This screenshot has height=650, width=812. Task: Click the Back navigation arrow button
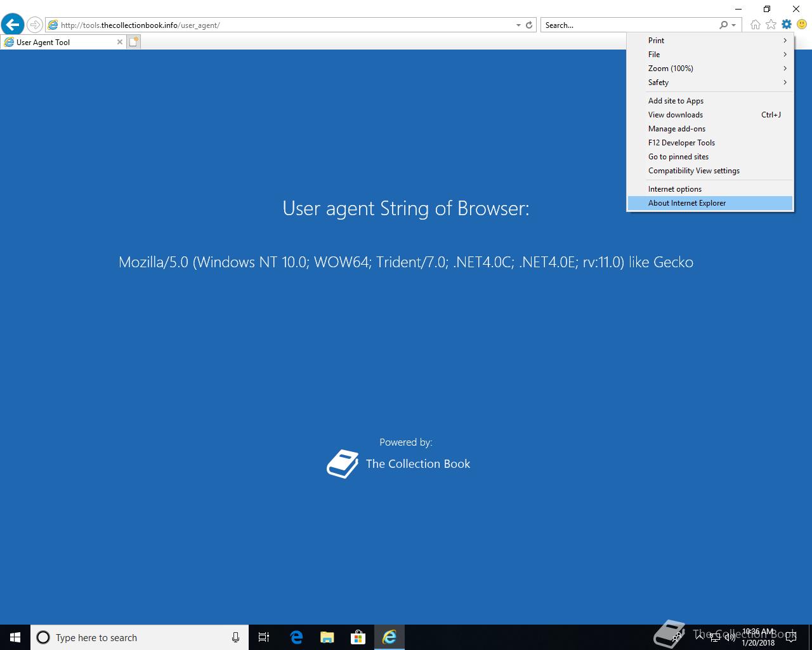[x=12, y=25]
